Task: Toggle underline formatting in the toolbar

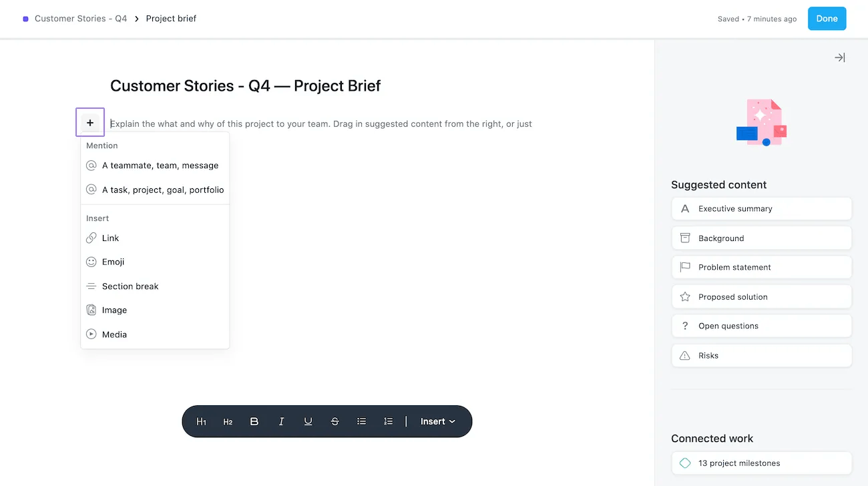Action: [x=308, y=422]
